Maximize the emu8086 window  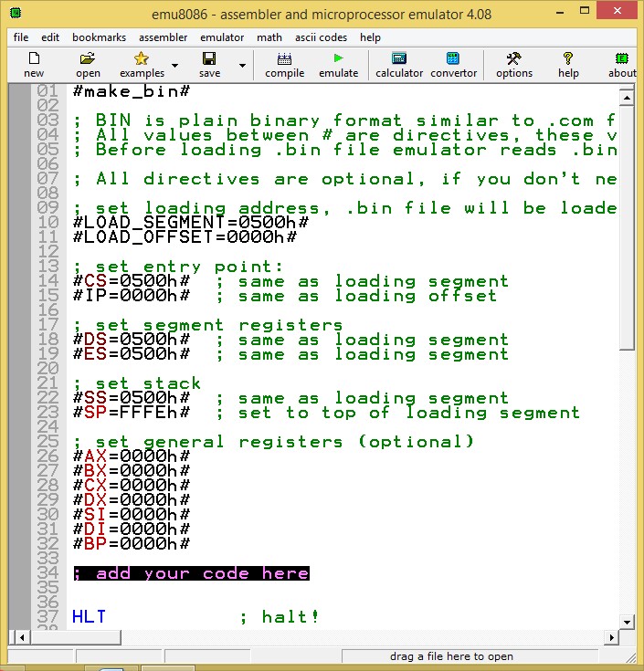[585, 11]
